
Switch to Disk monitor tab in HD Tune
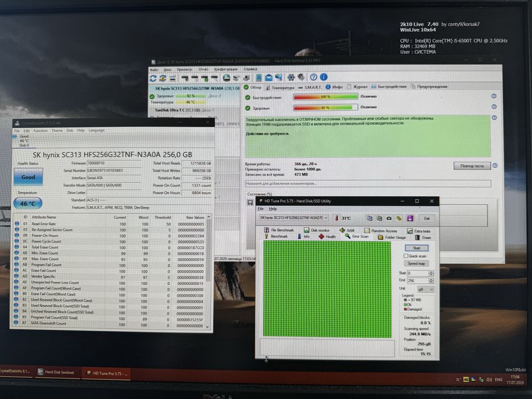click(x=316, y=230)
